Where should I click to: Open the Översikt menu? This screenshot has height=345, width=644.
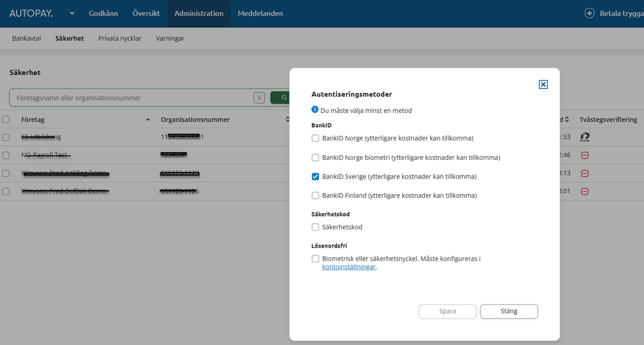pyautogui.click(x=146, y=13)
